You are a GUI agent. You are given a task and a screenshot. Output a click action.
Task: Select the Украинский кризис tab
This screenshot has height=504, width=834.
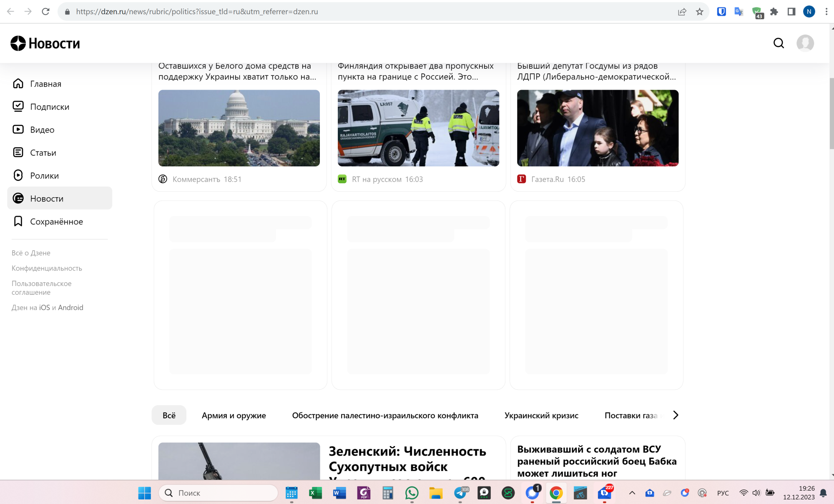(541, 415)
